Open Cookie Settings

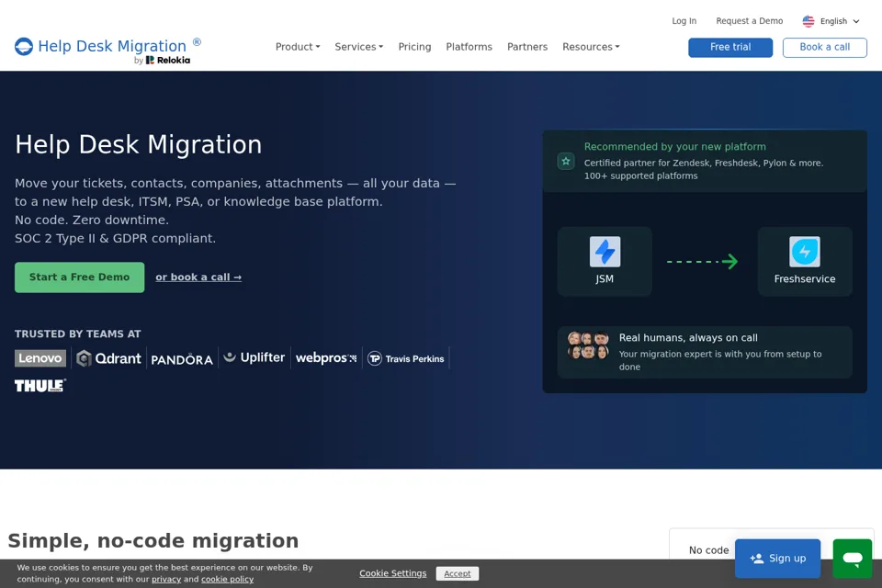click(392, 573)
